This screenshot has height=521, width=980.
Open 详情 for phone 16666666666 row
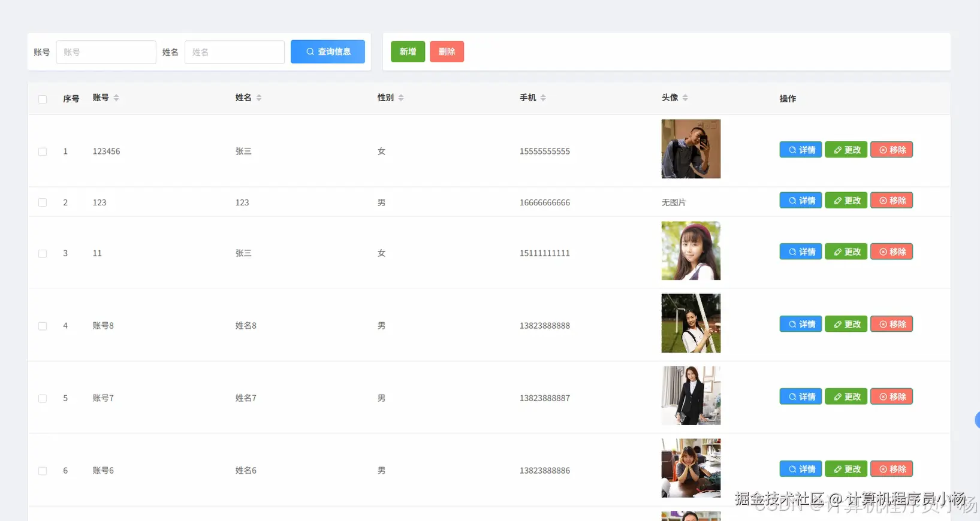pyautogui.click(x=801, y=200)
